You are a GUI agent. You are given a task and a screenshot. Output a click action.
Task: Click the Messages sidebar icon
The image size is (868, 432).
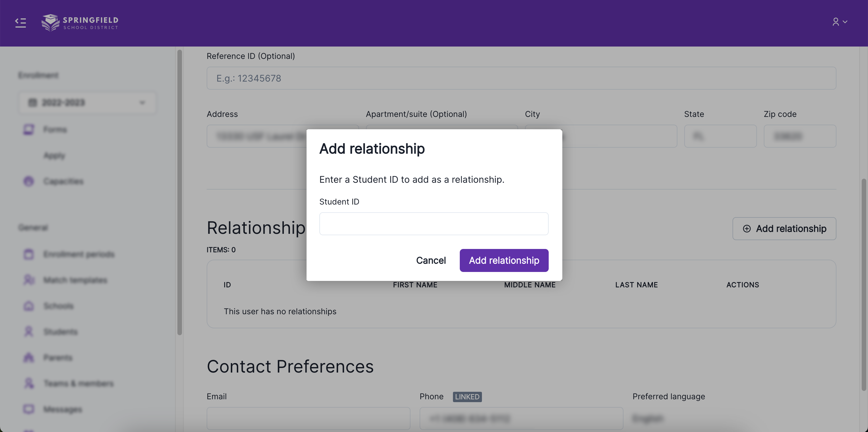(29, 409)
